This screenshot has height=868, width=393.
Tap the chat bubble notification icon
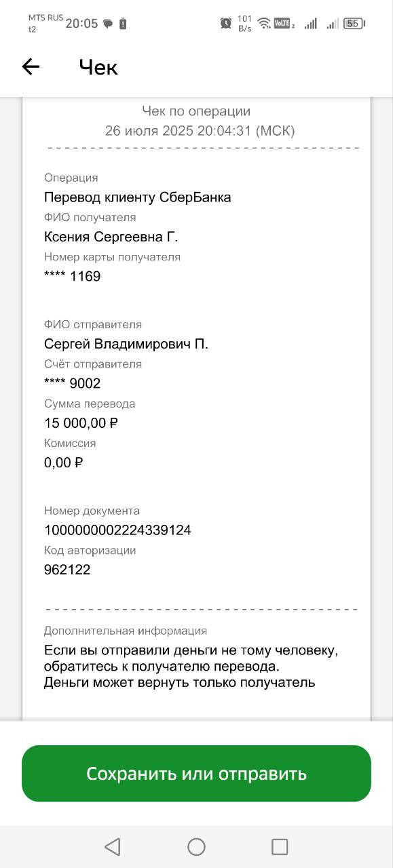coord(108,24)
